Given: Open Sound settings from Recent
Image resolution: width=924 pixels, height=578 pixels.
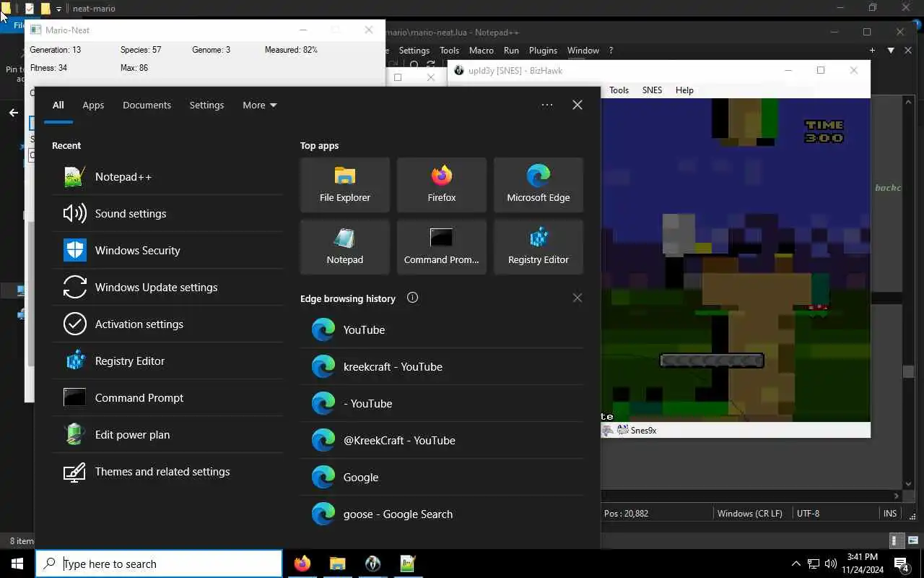Looking at the screenshot, I should click(x=167, y=213).
